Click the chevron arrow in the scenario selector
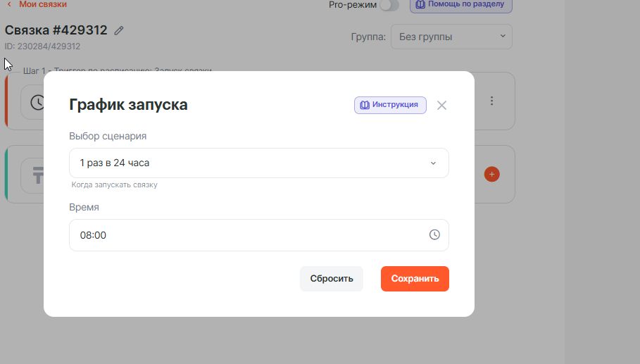This screenshot has width=640, height=364. coord(433,163)
